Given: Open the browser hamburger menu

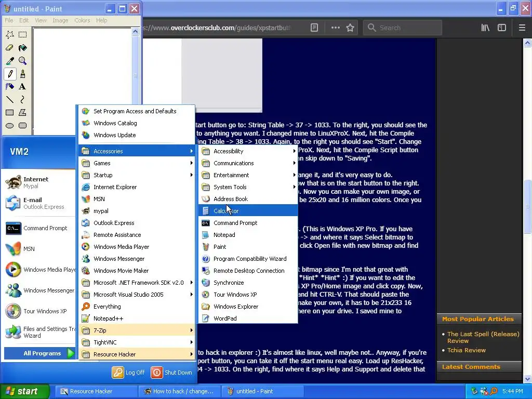Looking at the screenshot, I should [x=522, y=28].
